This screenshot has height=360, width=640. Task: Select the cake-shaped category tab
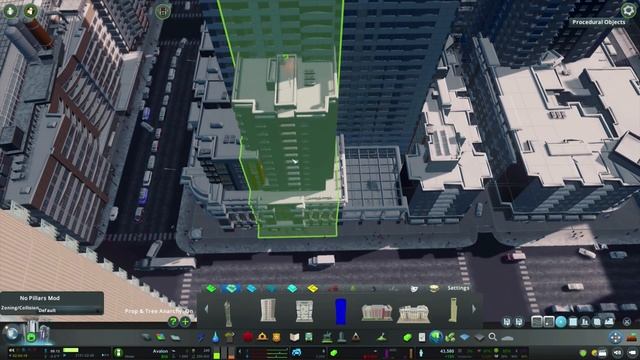click(x=434, y=289)
